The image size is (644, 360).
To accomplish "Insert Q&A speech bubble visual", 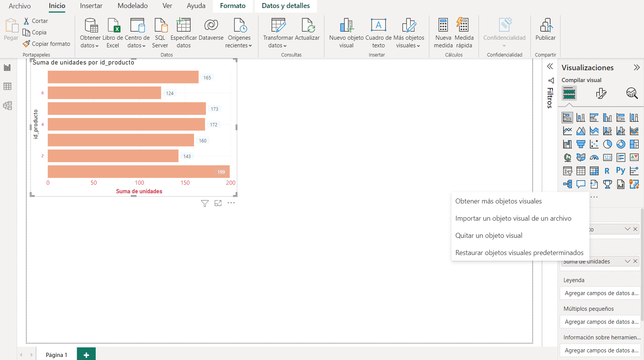I will 581,184.
